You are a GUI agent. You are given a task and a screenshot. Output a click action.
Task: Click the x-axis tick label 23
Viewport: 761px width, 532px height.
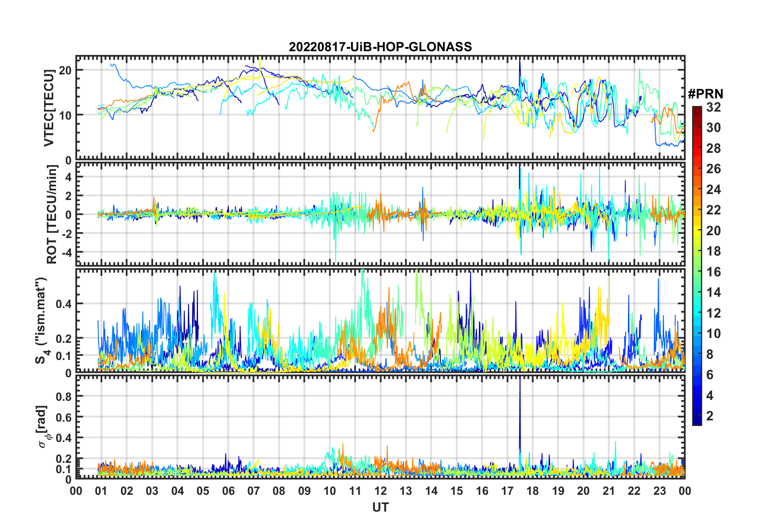click(659, 491)
